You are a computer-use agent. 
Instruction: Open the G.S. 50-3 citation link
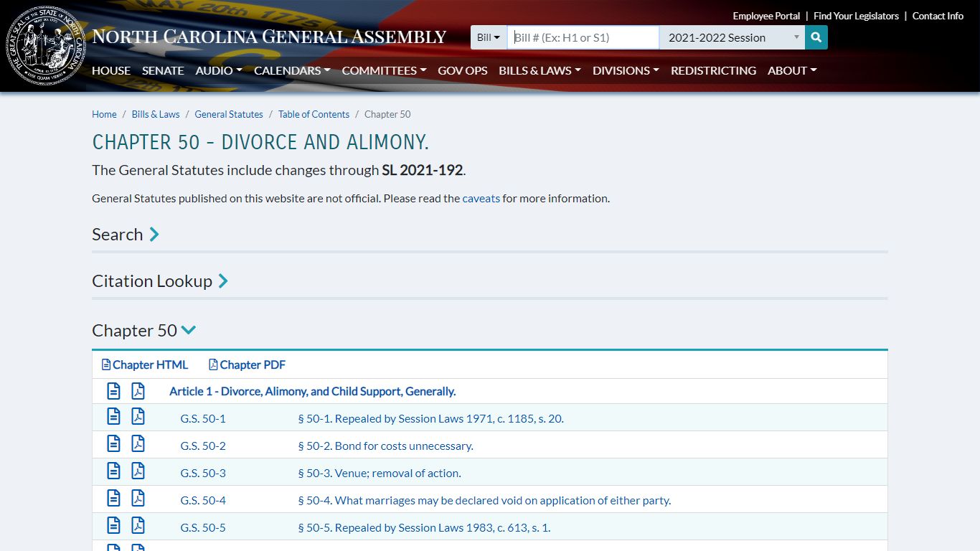[x=202, y=473]
